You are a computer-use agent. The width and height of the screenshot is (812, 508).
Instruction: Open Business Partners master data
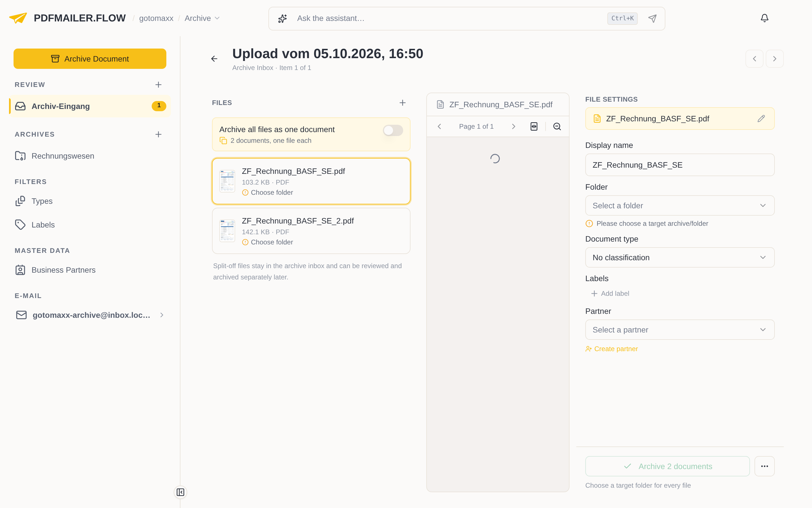click(x=90, y=270)
